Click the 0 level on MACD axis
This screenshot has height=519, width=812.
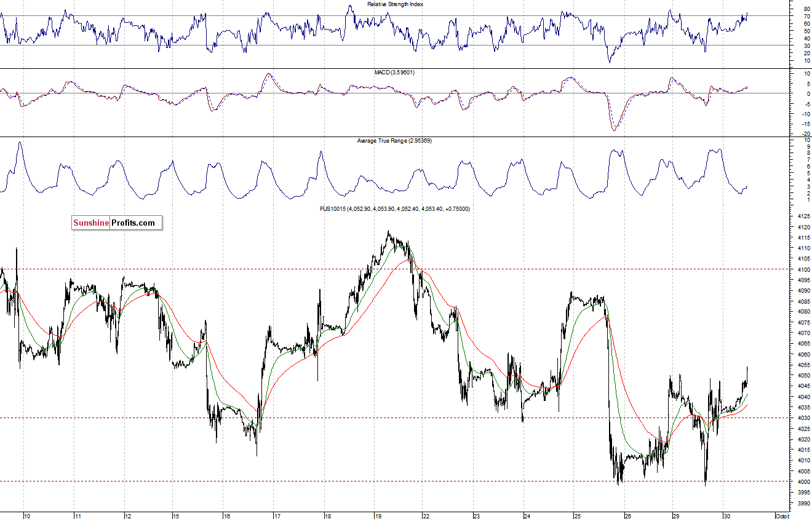(x=808, y=93)
